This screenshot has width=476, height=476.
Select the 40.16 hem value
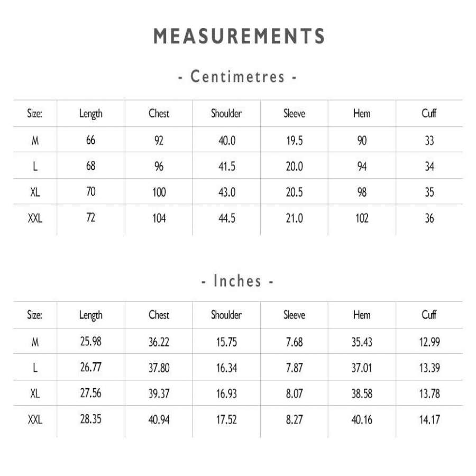pos(362,420)
